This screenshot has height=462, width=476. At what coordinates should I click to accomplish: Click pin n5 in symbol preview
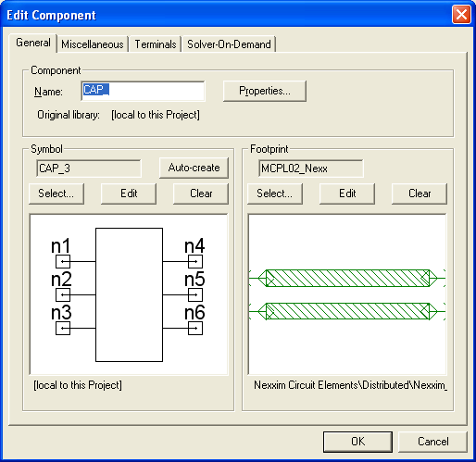[x=195, y=294]
